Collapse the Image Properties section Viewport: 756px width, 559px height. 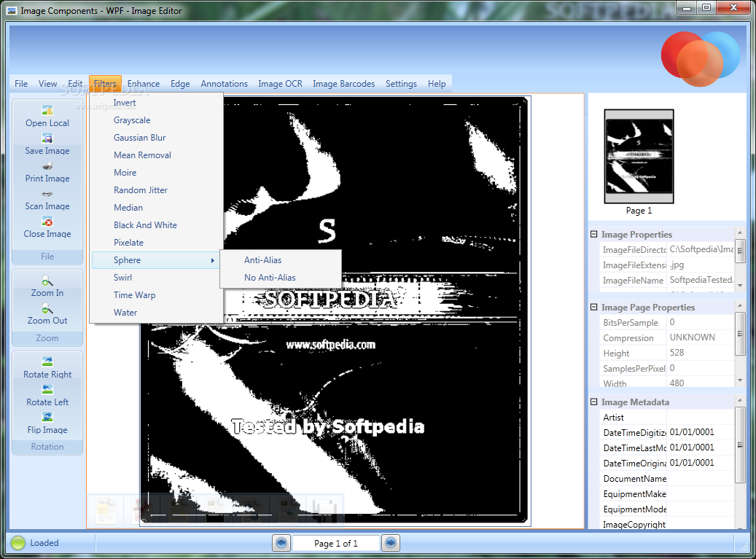click(x=594, y=234)
